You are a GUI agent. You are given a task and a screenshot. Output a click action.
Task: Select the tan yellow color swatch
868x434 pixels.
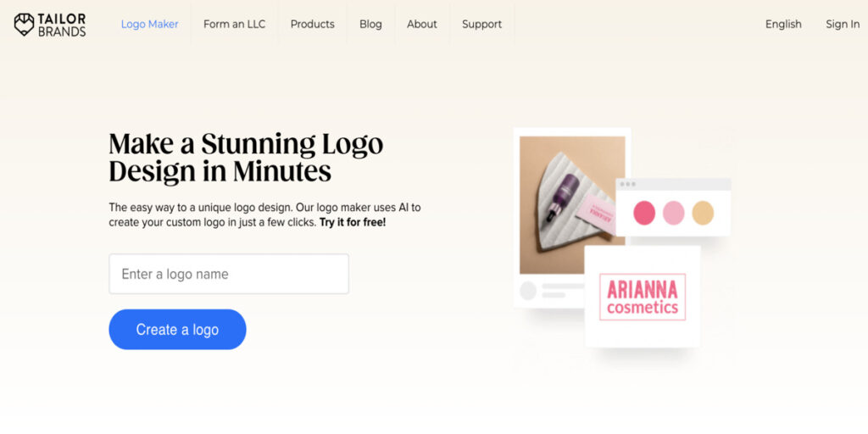coord(703,213)
